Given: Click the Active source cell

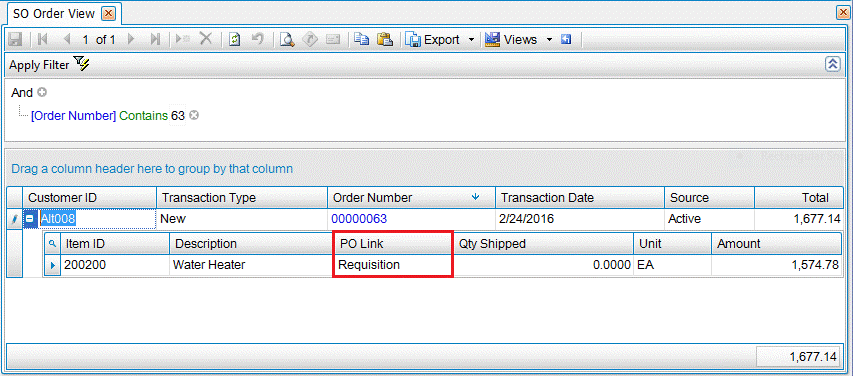Looking at the screenshot, I should point(709,219).
